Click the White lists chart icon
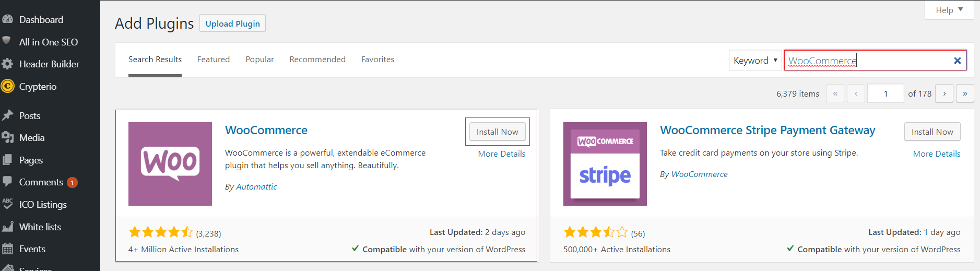The width and height of the screenshot is (980, 271). click(x=7, y=227)
